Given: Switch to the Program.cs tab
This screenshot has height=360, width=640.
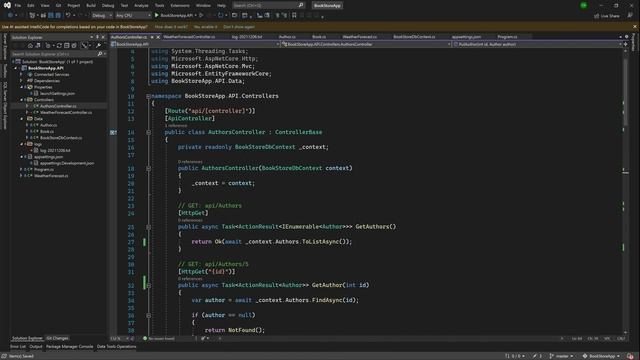Looking at the screenshot, I should [x=507, y=37].
